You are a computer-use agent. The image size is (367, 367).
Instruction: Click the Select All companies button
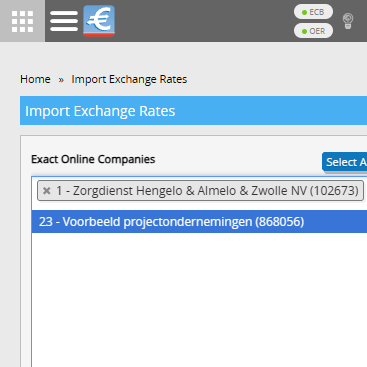(345, 162)
